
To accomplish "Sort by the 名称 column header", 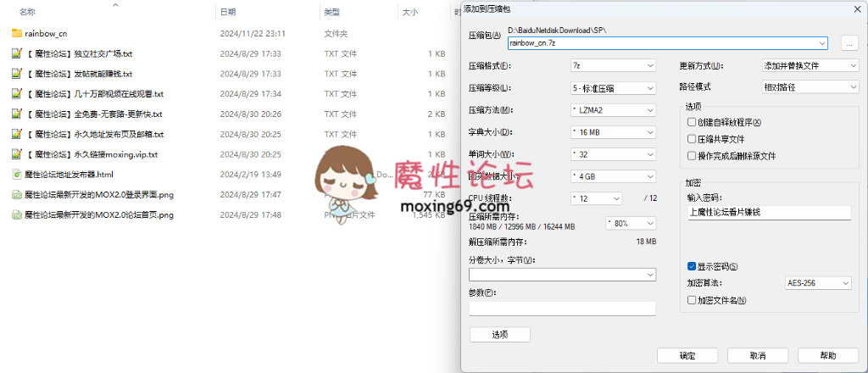I will (27, 12).
